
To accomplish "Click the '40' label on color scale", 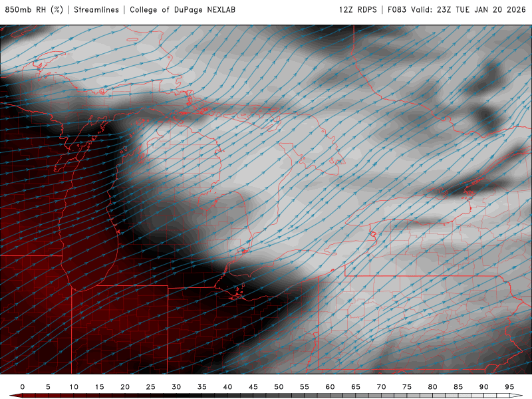I will coord(227,387).
